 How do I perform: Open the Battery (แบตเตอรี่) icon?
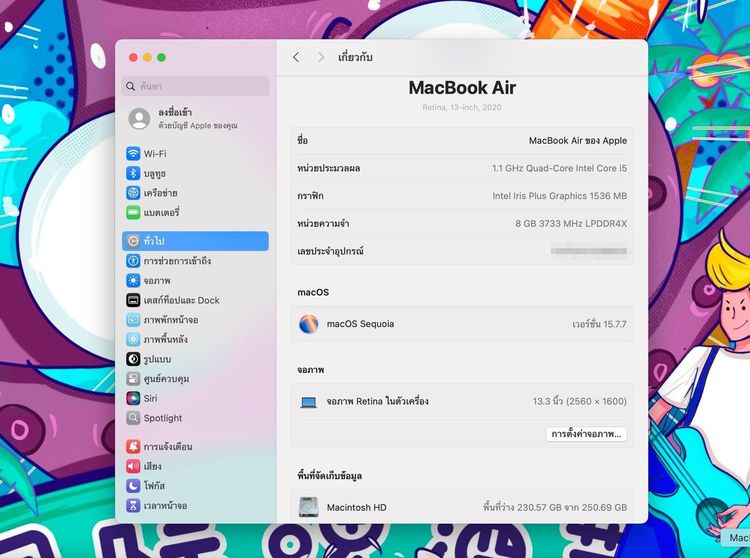[133, 212]
